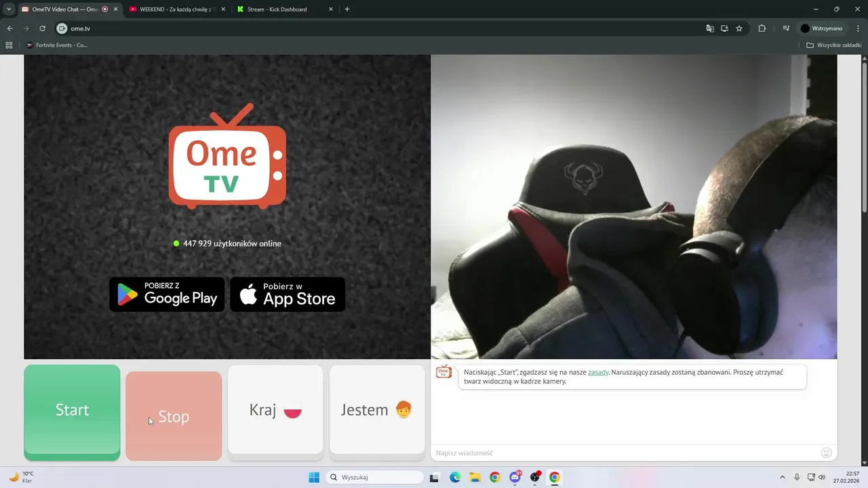
Task: Open the first Chrome taskbar icon
Action: tap(494, 477)
